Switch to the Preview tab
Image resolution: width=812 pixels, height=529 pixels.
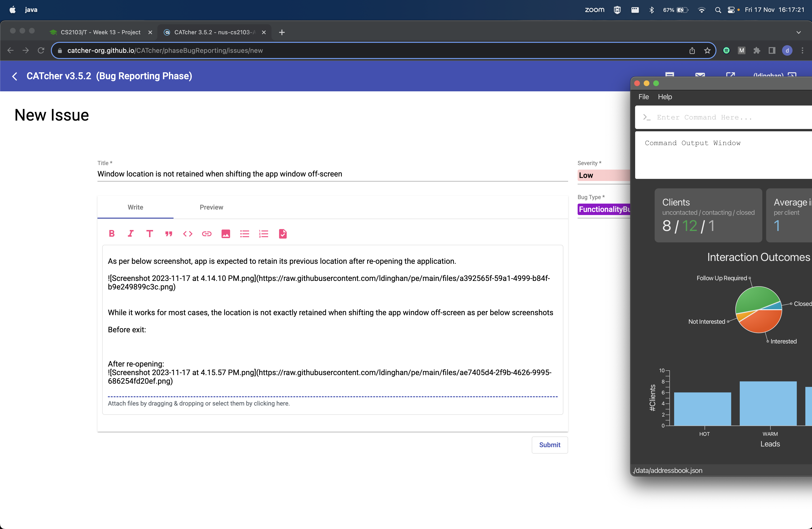(211, 207)
